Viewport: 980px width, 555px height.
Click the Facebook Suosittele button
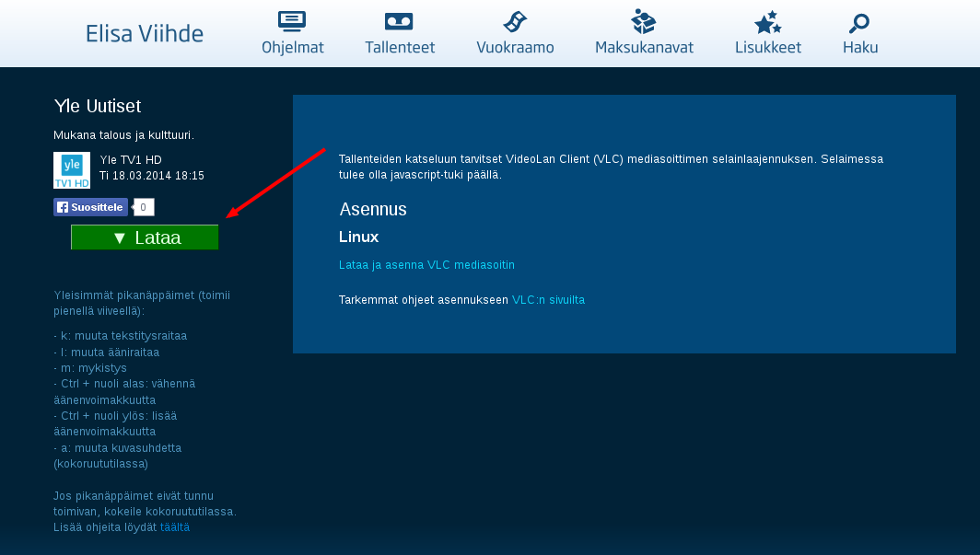(90, 207)
